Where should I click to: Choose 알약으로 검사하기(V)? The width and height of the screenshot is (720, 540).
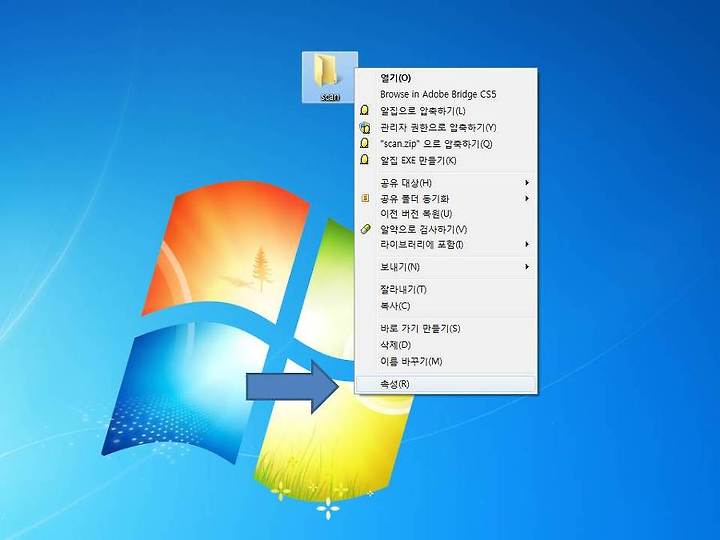[445, 229]
